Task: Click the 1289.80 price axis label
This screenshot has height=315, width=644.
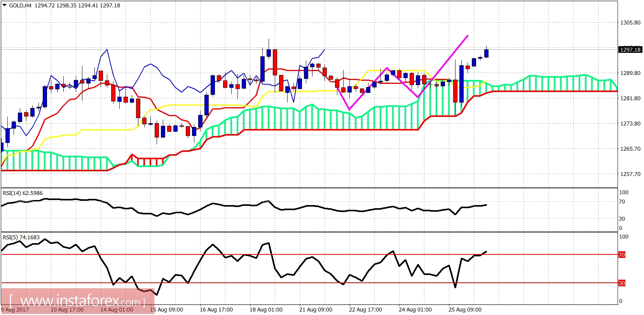Action: tap(630, 73)
